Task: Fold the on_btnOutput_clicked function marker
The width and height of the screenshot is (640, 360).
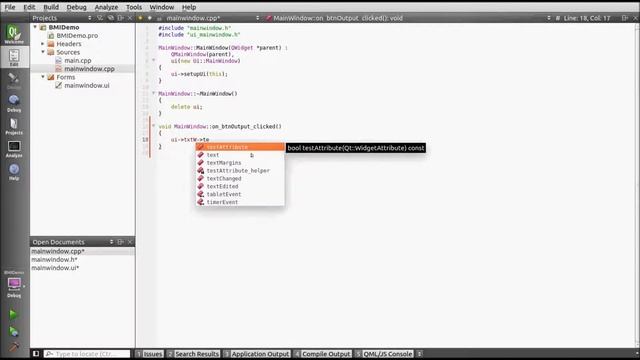Action: coord(154,126)
